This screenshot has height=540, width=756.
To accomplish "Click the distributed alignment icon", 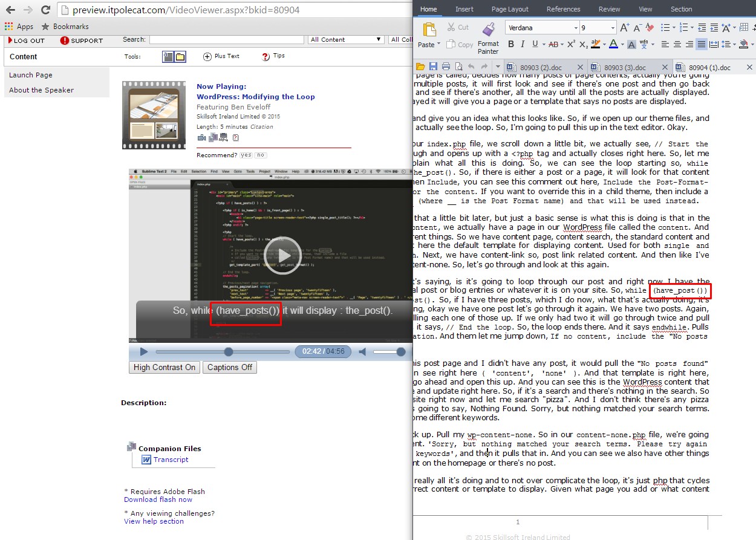I will tap(713, 44).
